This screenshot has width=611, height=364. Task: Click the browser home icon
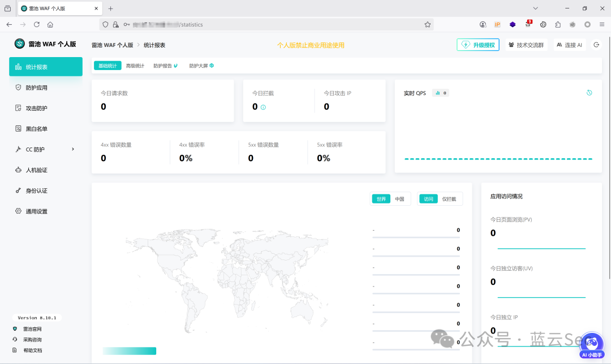50,24
